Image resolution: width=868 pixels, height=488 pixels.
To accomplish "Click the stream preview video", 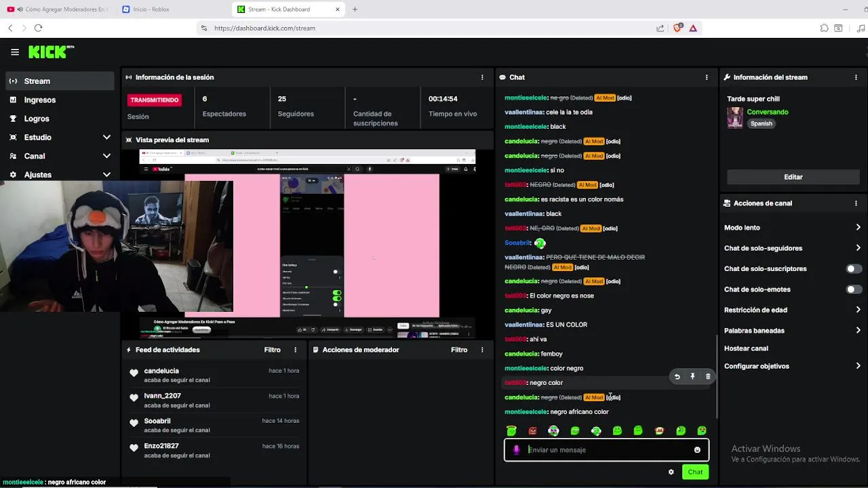I will pos(307,244).
